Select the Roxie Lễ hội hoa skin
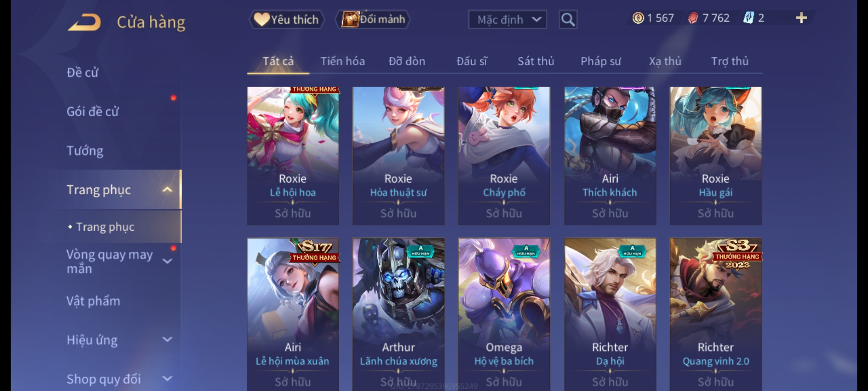868x391 pixels. click(293, 156)
